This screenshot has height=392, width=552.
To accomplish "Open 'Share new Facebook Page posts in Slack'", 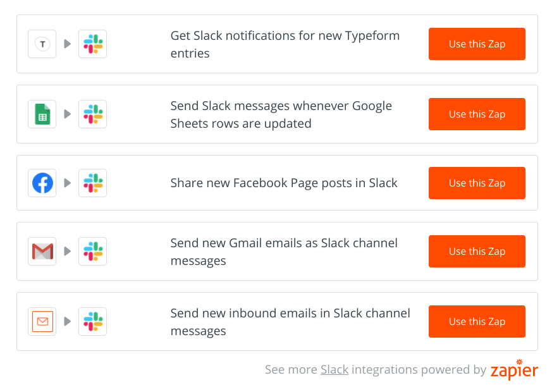I will (284, 183).
